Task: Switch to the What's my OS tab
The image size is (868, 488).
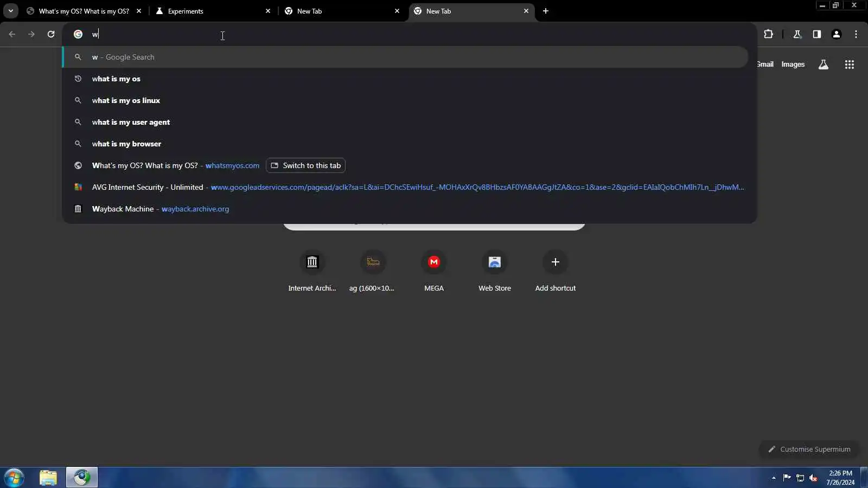Action: [x=84, y=11]
